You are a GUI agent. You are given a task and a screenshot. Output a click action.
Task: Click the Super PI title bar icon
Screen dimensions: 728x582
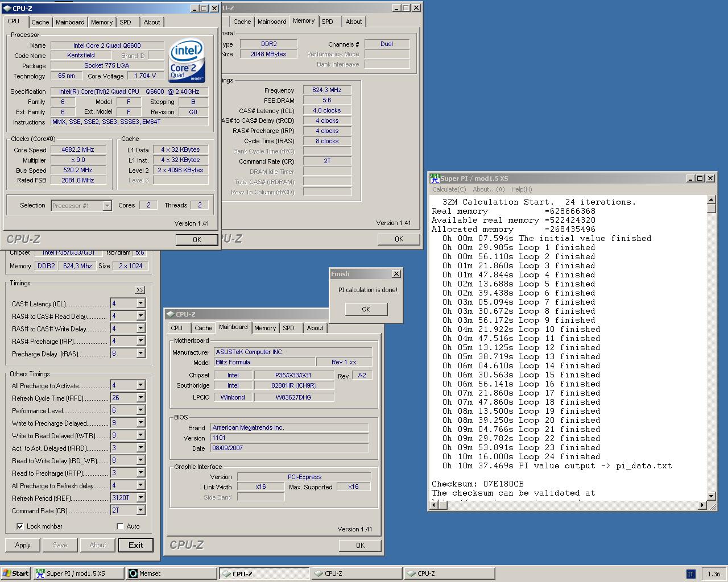coord(435,178)
